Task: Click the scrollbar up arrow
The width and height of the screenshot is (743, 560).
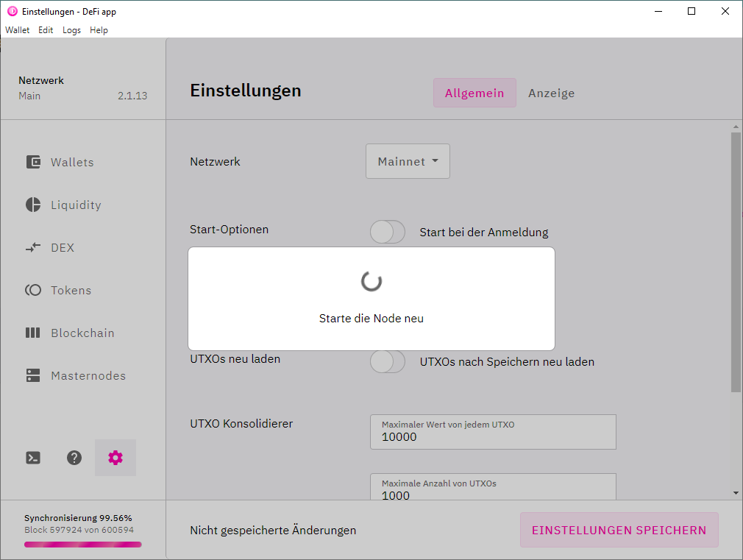Action: (736, 127)
